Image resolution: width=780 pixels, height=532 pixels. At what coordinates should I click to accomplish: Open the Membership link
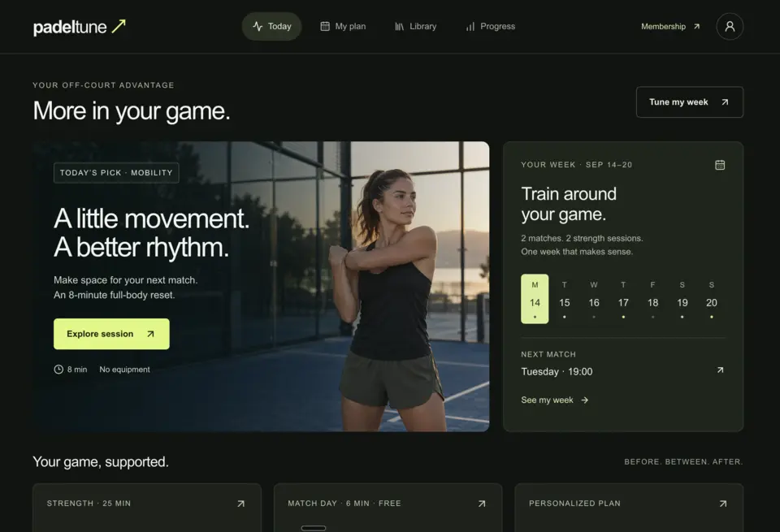[x=670, y=26]
